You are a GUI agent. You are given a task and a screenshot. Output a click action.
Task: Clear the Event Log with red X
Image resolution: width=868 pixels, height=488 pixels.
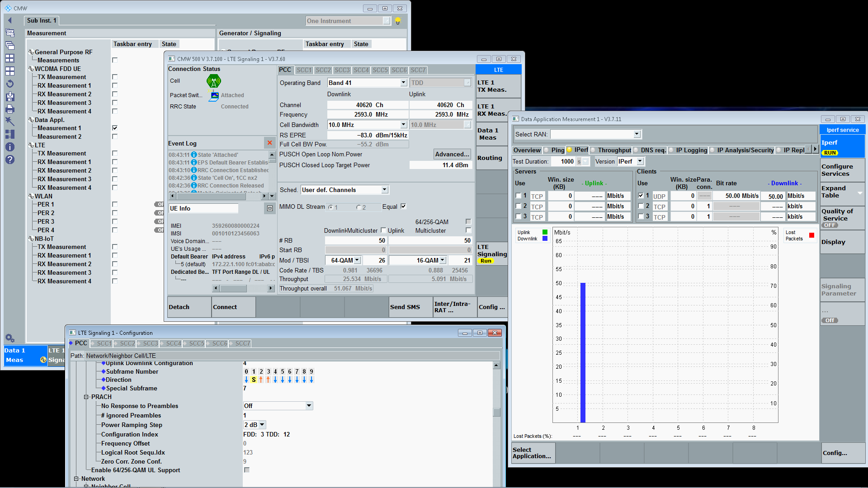click(269, 143)
